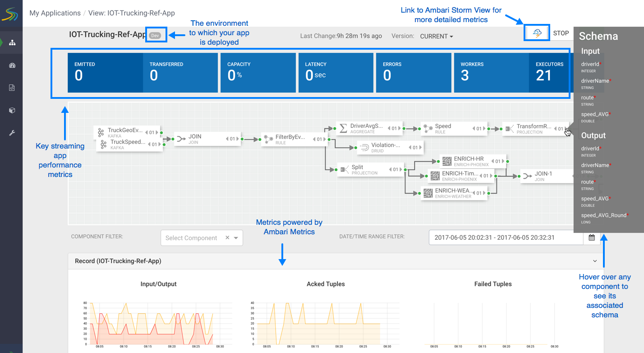Viewport: 644px width, 353px height.
Task: Click the Druid icon on Violation node
Action: pyautogui.click(x=364, y=147)
